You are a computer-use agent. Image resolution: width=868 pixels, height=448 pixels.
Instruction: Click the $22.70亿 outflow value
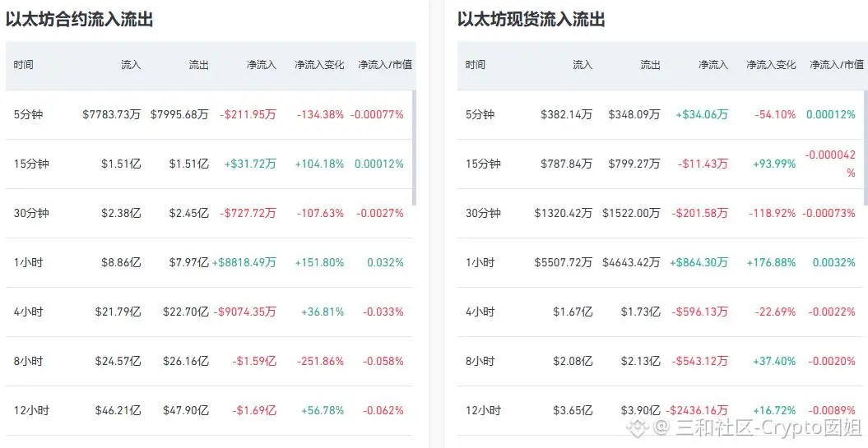[x=186, y=312]
